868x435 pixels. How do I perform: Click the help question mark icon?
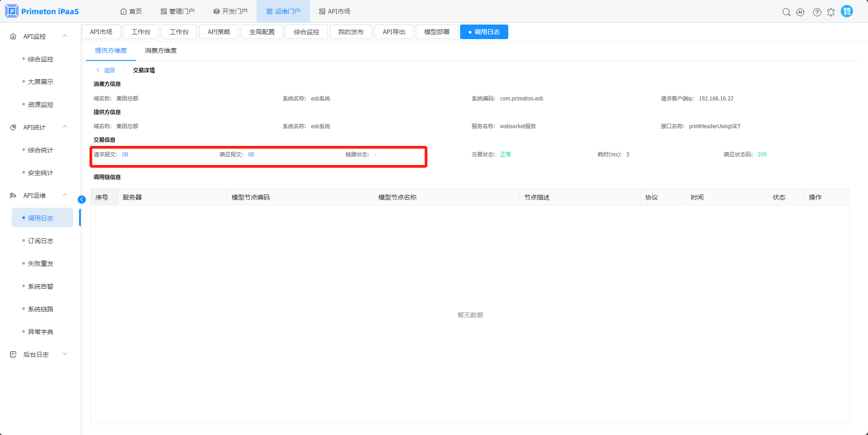point(817,12)
